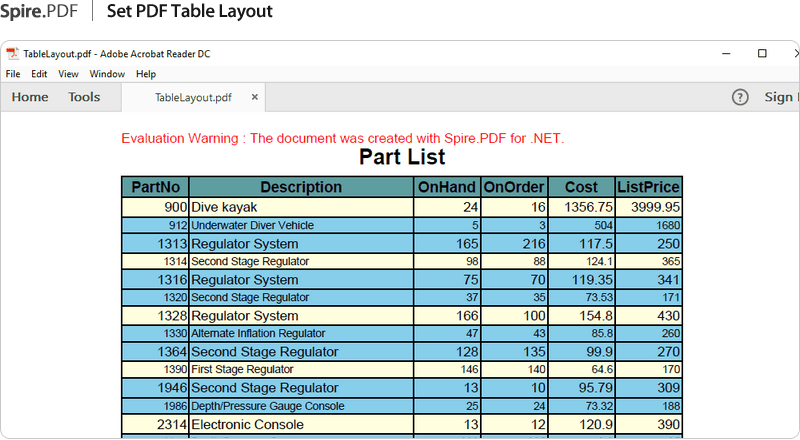The image size is (800, 440).
Task: Click the PartNo column header
Action: point(156,187)
